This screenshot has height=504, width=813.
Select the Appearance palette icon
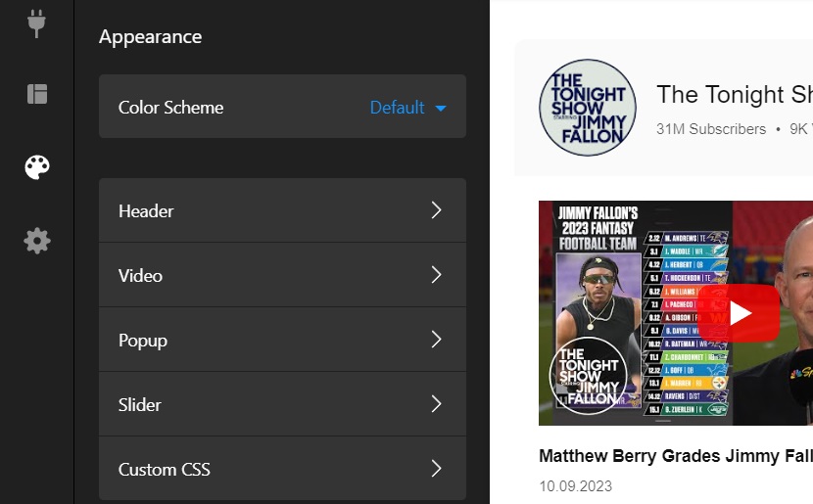pyautogui.click(x=37, y=167)
